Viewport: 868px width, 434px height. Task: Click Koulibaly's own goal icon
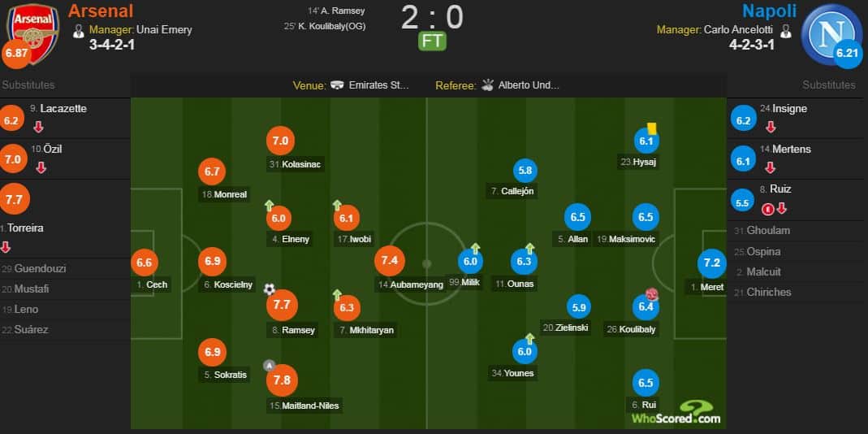[651, 294]
